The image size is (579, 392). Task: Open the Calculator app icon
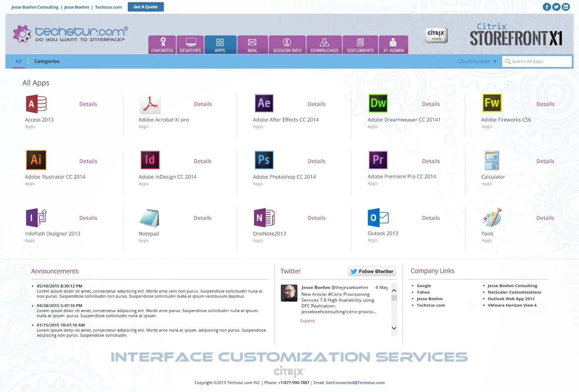coord(492,160)
